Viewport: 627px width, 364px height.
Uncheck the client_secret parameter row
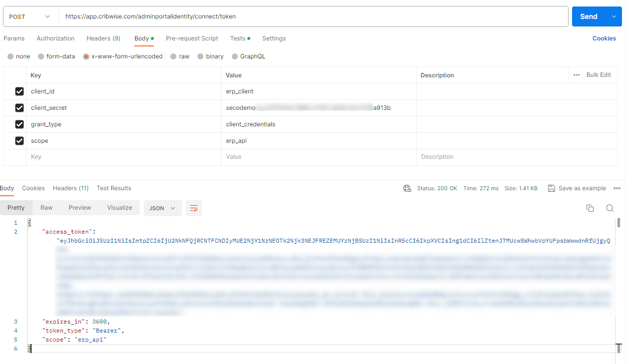click(x=19, y=107)
